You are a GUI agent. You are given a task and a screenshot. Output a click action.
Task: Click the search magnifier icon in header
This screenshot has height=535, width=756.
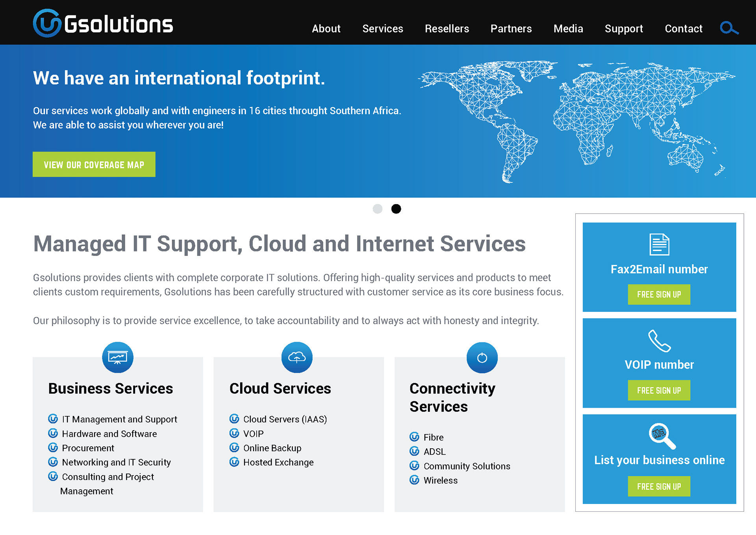pyautogui.click(x=729, y=28)
